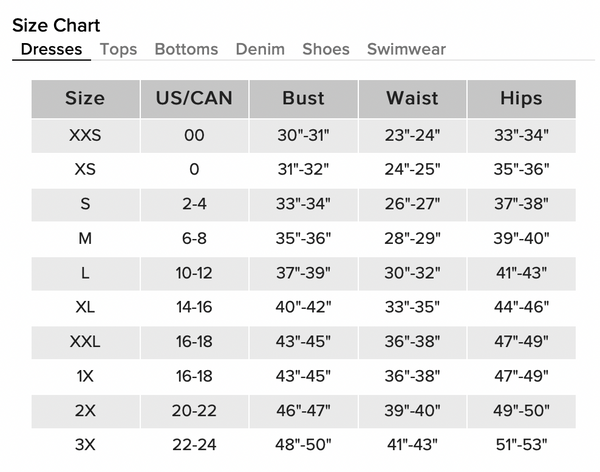Image resolution: width=600 pixels, height=472 pixels.
Task: Click the Size Chart heading
Action: [56, 26]
